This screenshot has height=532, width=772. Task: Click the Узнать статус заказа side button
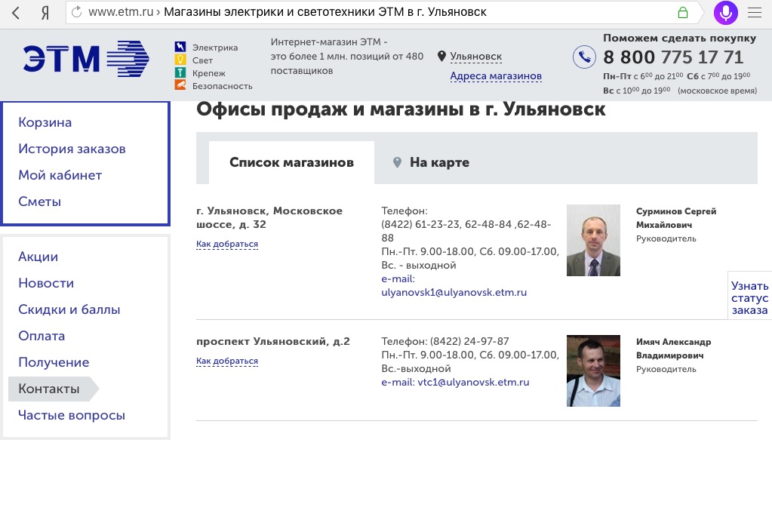749,298
